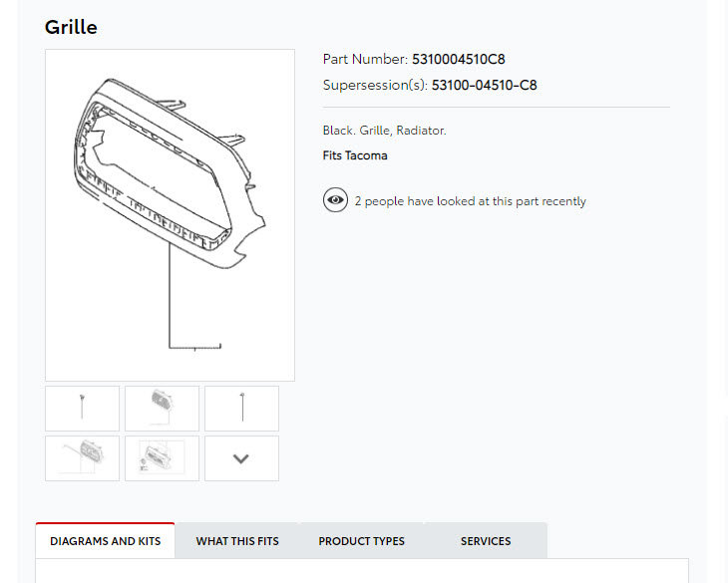Viewport: 728px width, 583px height.
Task: Click supersession number 53100-04510-C8
Action: point(485,86)
